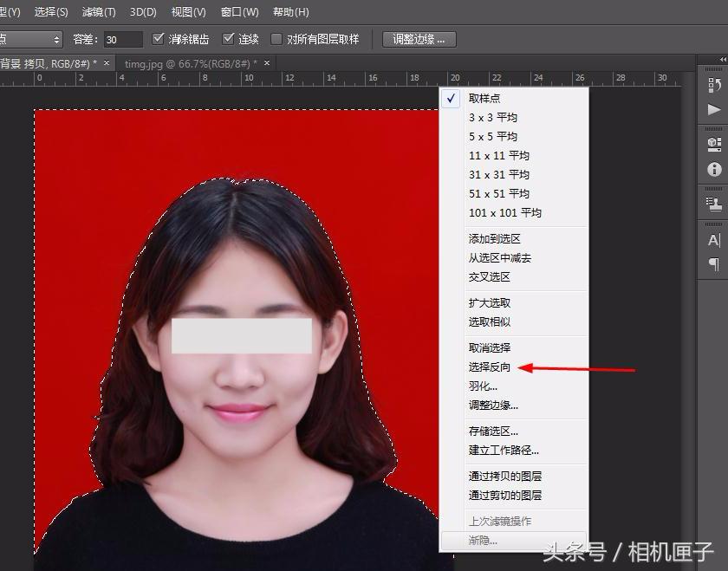Open the History panel icon

click(x=715, y=84)
